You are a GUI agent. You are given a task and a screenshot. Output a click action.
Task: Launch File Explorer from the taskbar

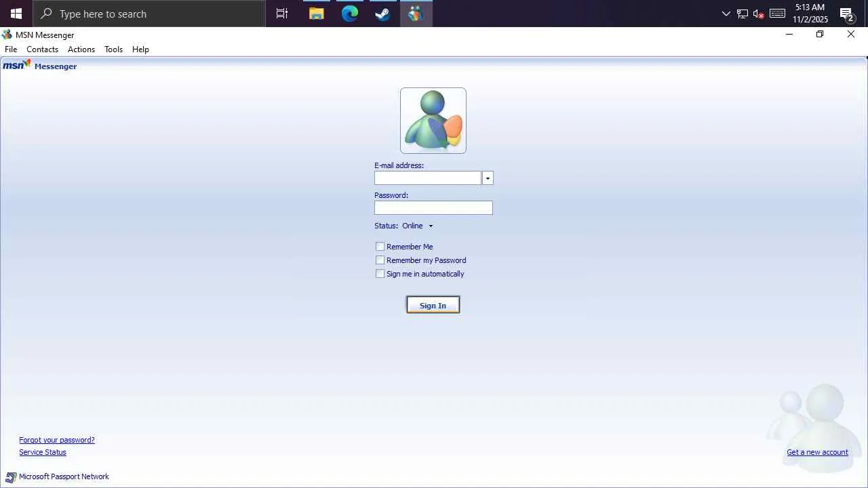tap(316, 14)
